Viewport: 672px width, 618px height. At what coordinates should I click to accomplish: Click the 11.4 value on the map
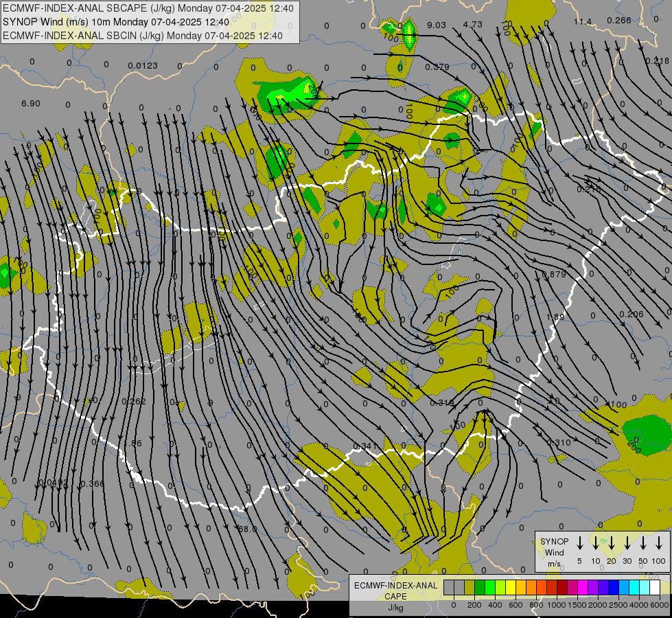[583, 21]
